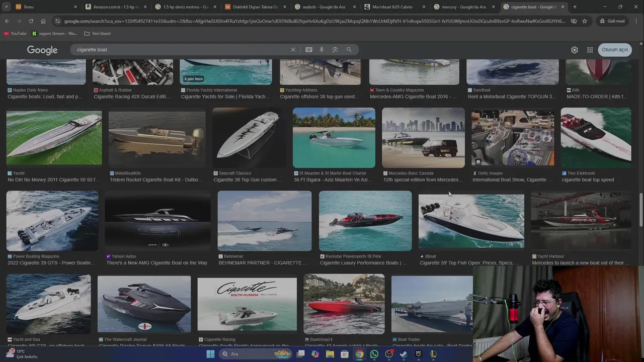
Task: Close the cigarette boat tab
Action: coord(563,7)
